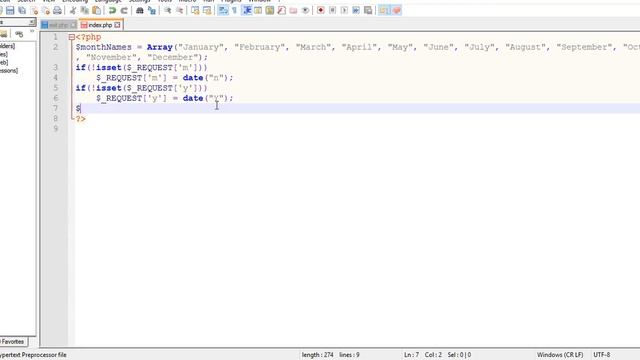Click the Copy toolbar icon
This screenshot has width=640, height=360.
85,11
